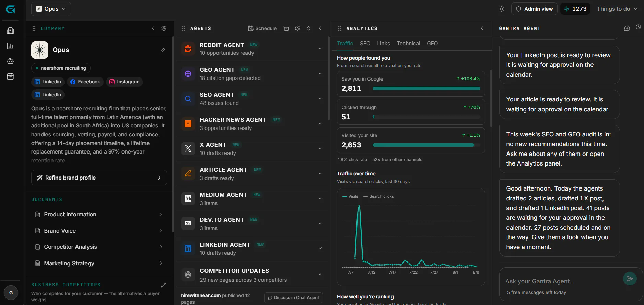Expand the Hacker News Agent row

coord(320,124)
